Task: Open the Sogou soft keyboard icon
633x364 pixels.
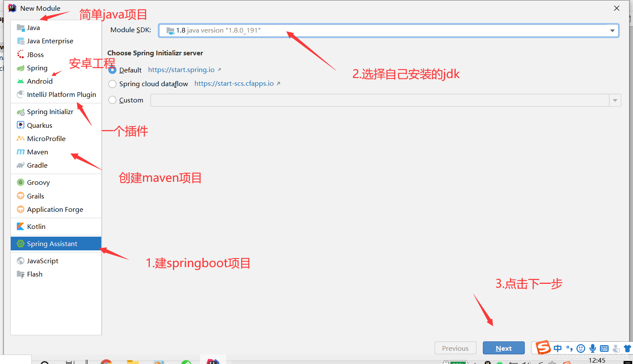Action: 604,348
